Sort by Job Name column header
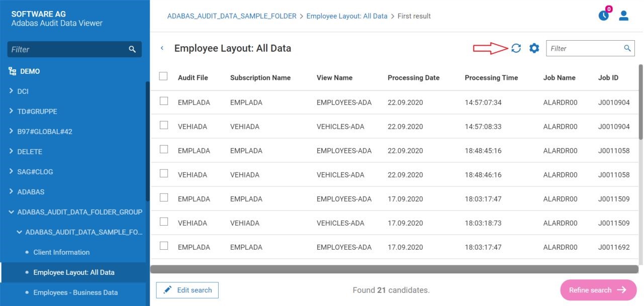 click(560, 78)
